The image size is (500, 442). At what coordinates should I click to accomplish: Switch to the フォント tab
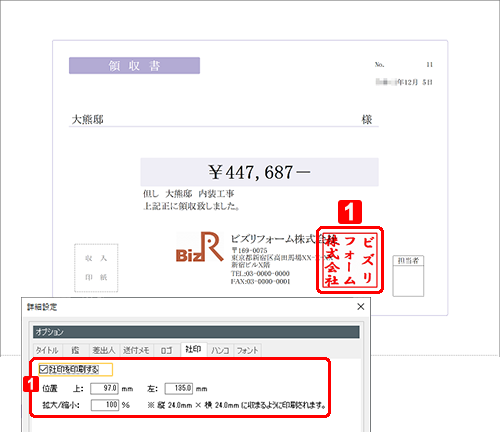pos(247,350)
